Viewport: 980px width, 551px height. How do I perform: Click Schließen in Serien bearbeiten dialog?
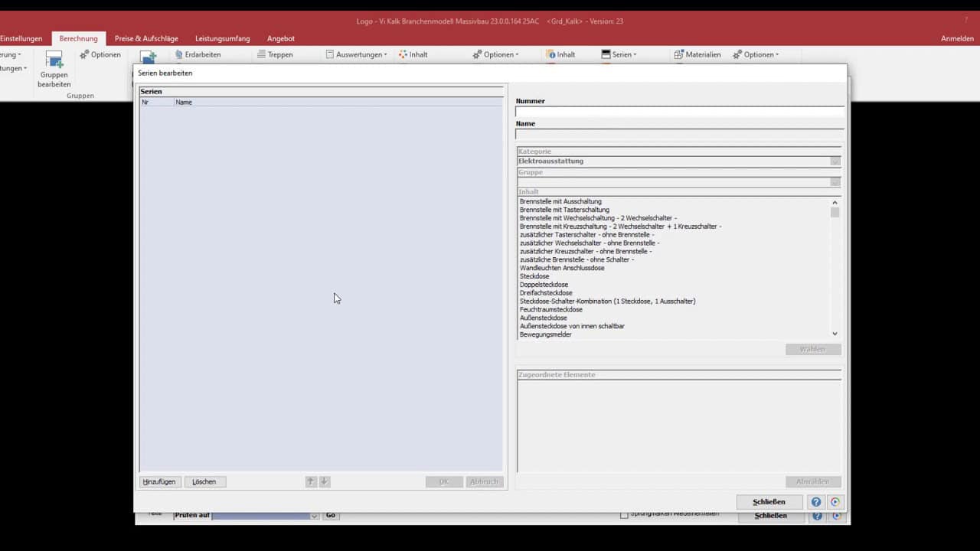pyautogui.click(x=769, y=502)
